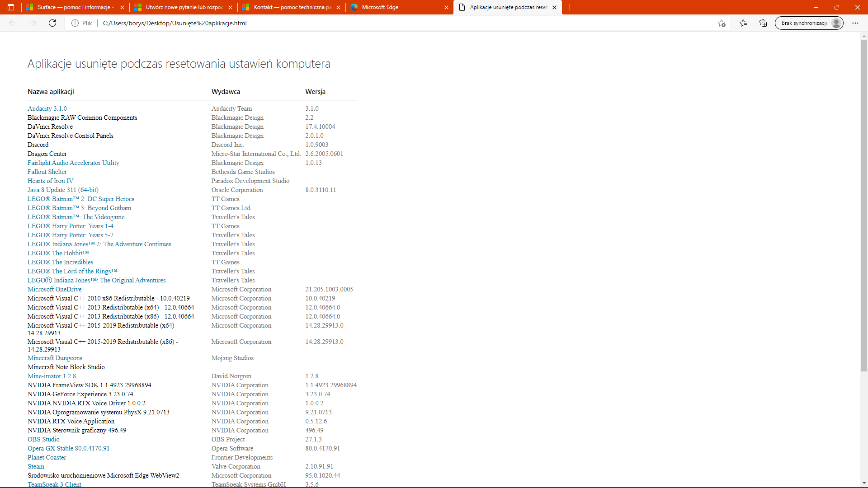This screenshot has width=868, height=488.
Task: Open the Collections icon
Action: point(763,23)
